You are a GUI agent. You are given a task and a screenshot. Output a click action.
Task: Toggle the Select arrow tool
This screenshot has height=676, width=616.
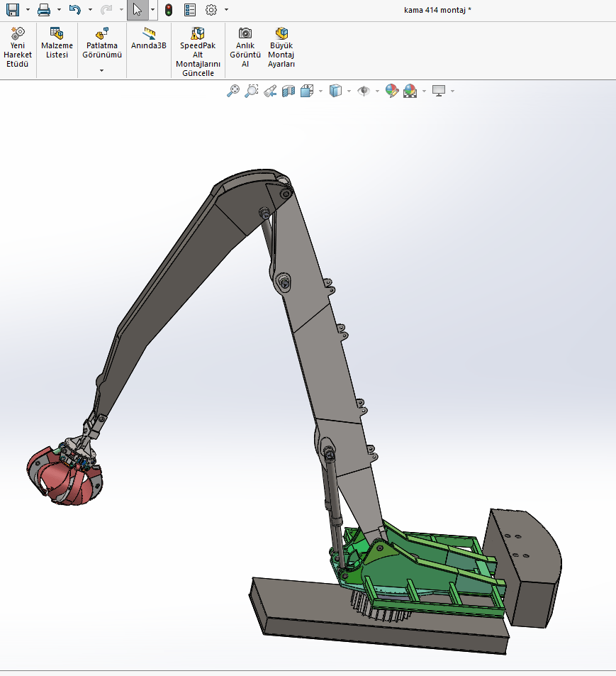tap(138, 10)
